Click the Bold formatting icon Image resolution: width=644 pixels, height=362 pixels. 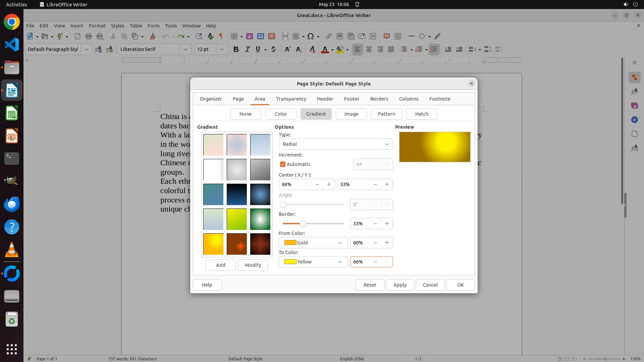pos(236,49)
